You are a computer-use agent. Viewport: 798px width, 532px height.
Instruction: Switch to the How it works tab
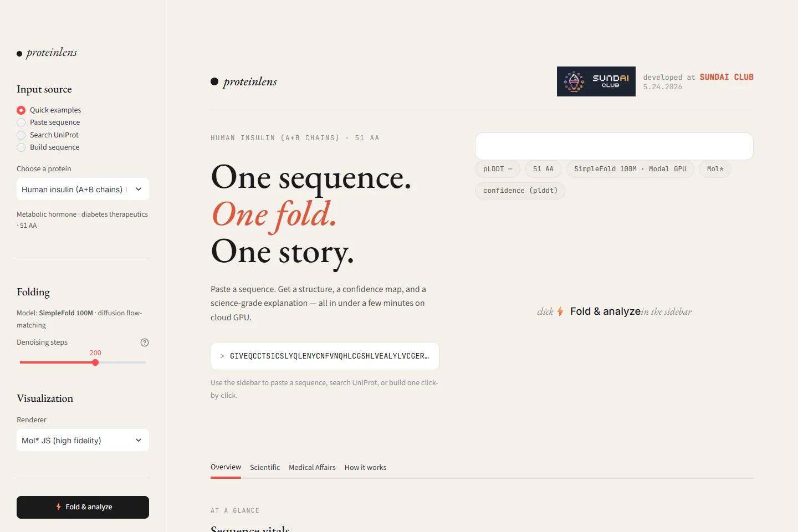tap(365, 468)
